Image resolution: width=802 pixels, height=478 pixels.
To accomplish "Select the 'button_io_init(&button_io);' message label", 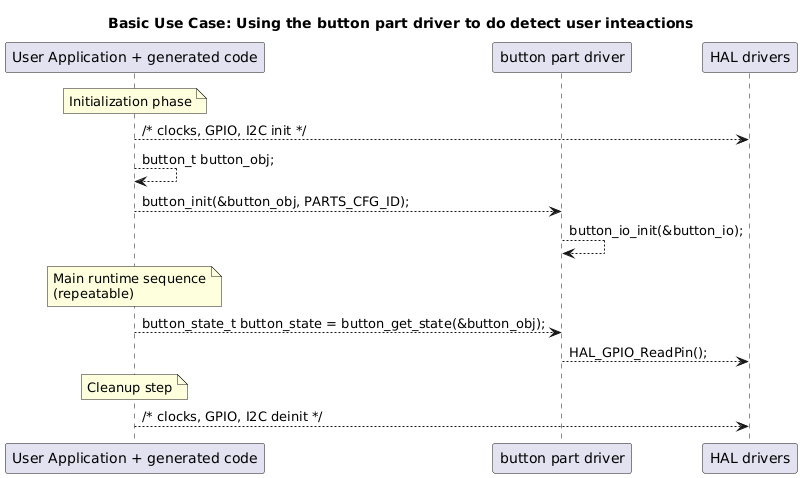I will 655,230.
